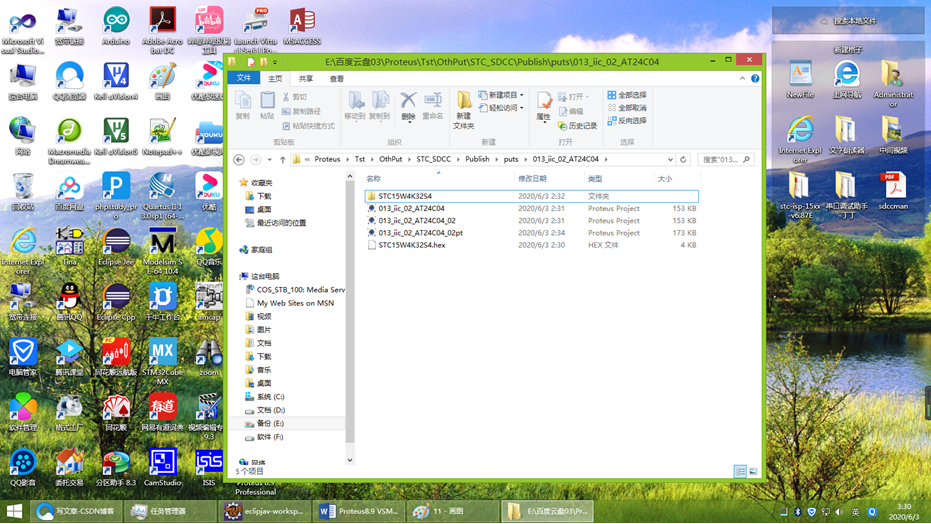Select the 主页 (Home) ribbon tab

pyautogui.click(x=275, y=78)
